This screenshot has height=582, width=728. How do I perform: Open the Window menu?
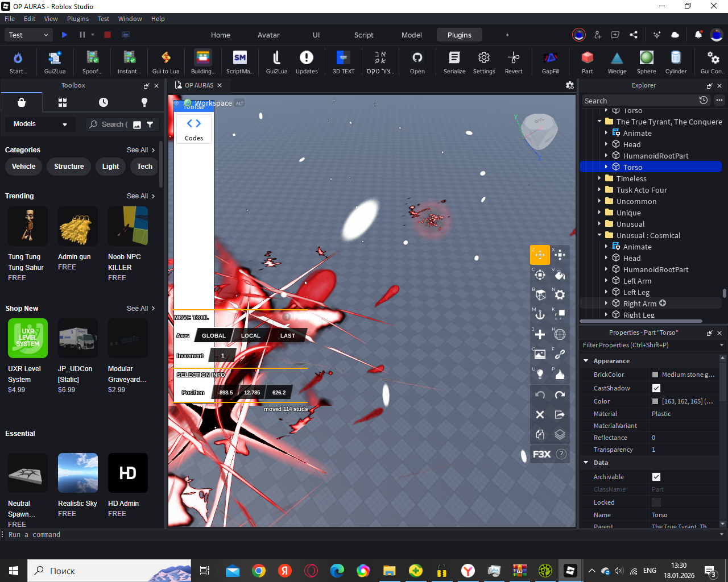pyautogui.click(x=130, y=19)
